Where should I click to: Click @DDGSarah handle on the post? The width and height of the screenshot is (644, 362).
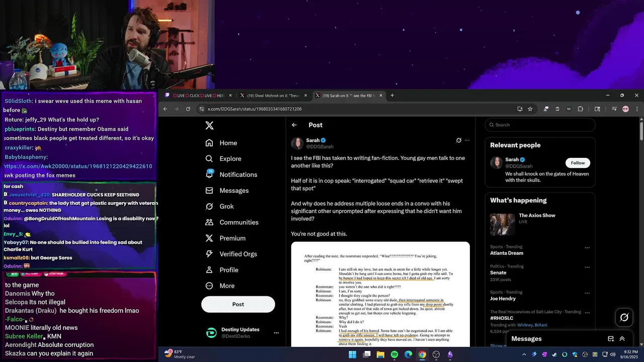[320, 147]
